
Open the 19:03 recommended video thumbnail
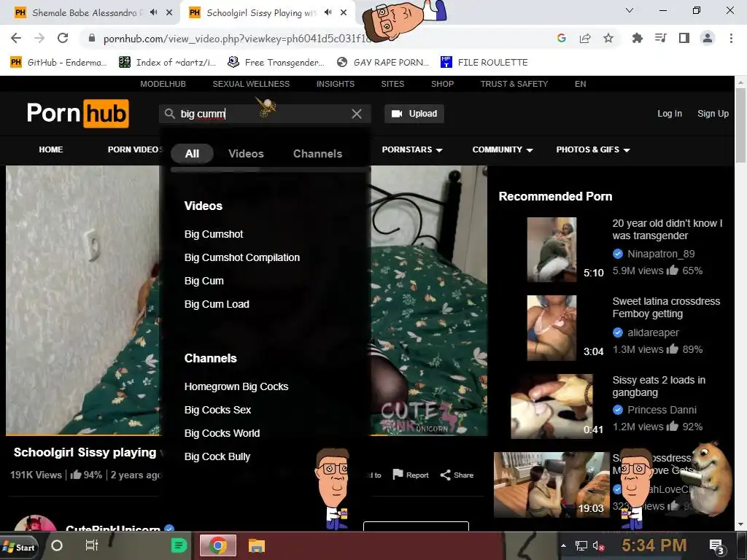coord(551,485)
